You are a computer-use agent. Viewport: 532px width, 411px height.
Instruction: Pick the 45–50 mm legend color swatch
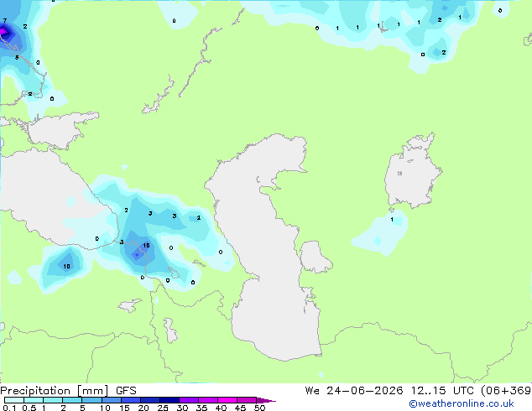pyautogui.click(x=247, y=400)
